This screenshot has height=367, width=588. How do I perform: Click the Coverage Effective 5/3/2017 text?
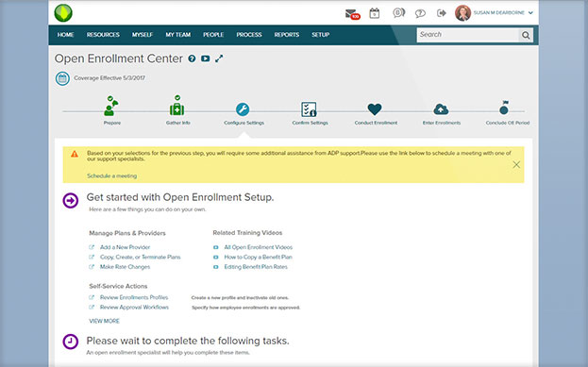pyautogui.click(x=109, y=78)
